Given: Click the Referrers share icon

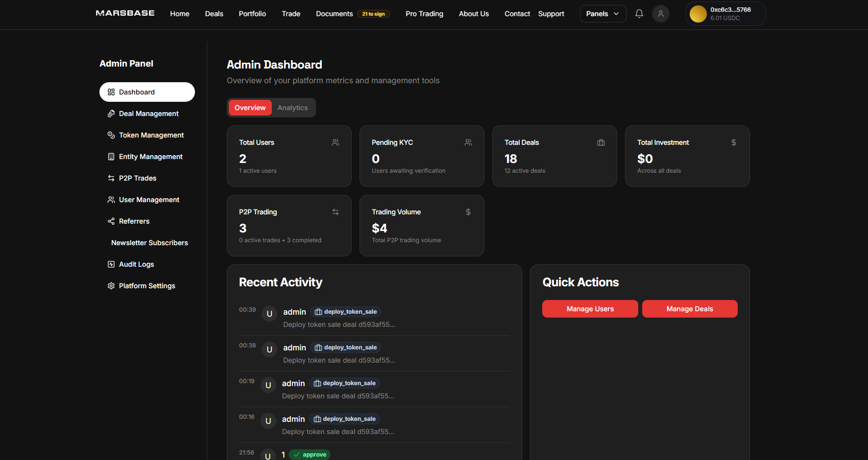Looking at the screenshot, I should tap(111, 221).
